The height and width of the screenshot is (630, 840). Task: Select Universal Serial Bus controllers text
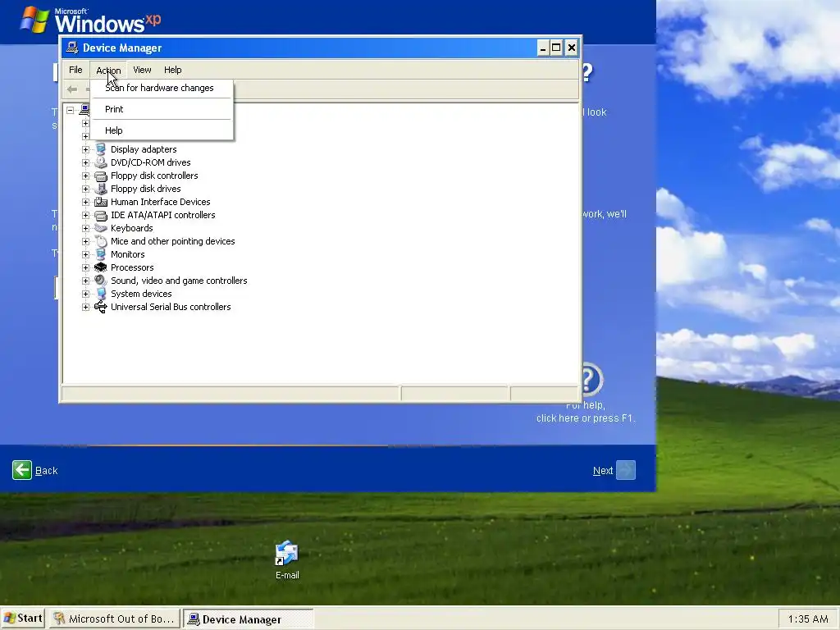click(171, 307)
